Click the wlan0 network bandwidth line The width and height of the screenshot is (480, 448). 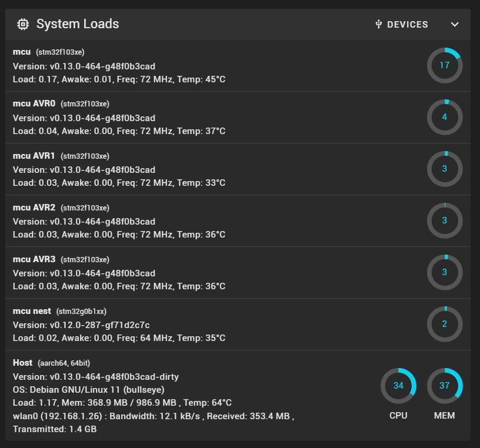[x=153, y=416]
